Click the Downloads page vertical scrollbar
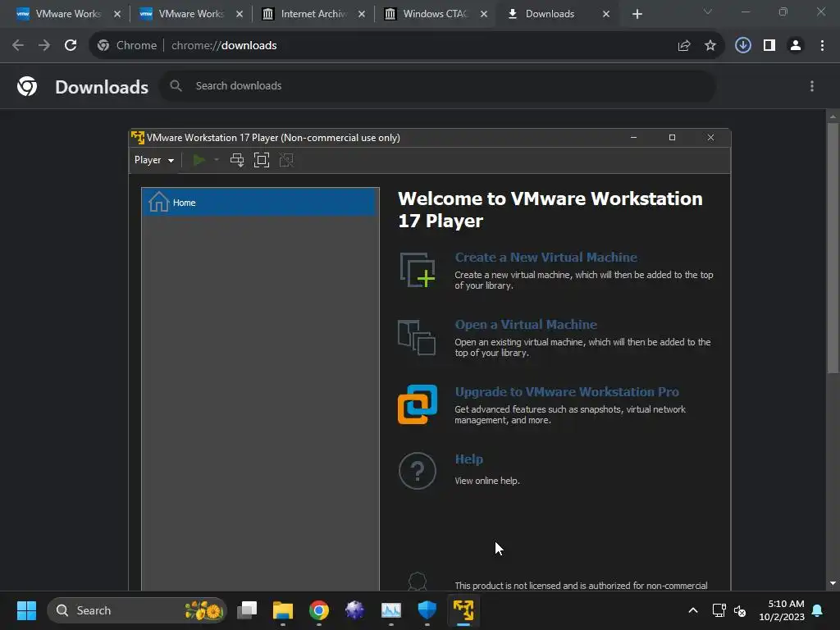840x630 pixels. click(833, 247)
